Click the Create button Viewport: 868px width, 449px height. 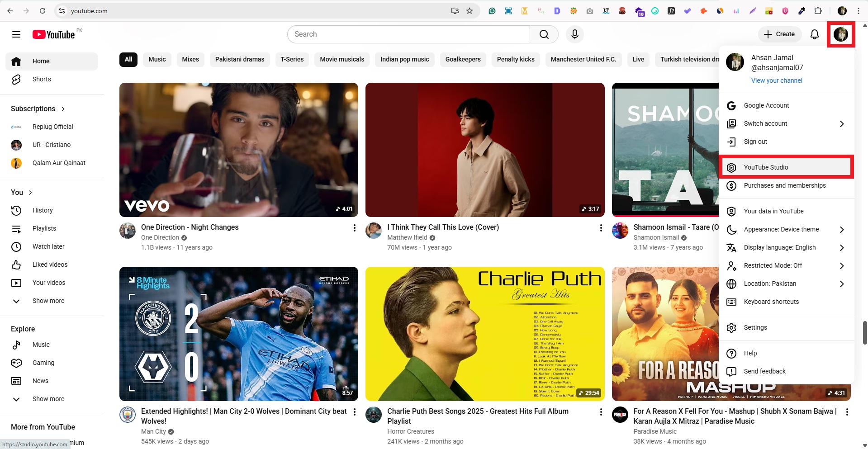pyautogui.click(x=779, y=34)
